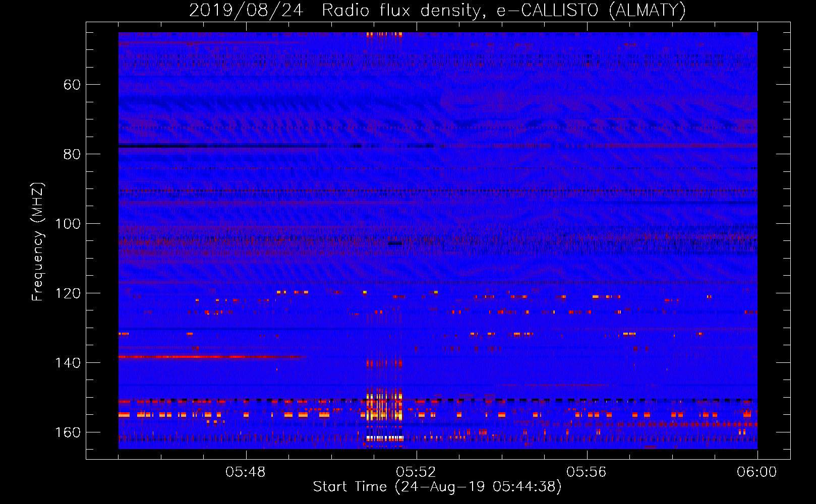
Task: Click the 05:56 time tick label
Action: pyautogui.click(x=587, y=472)
